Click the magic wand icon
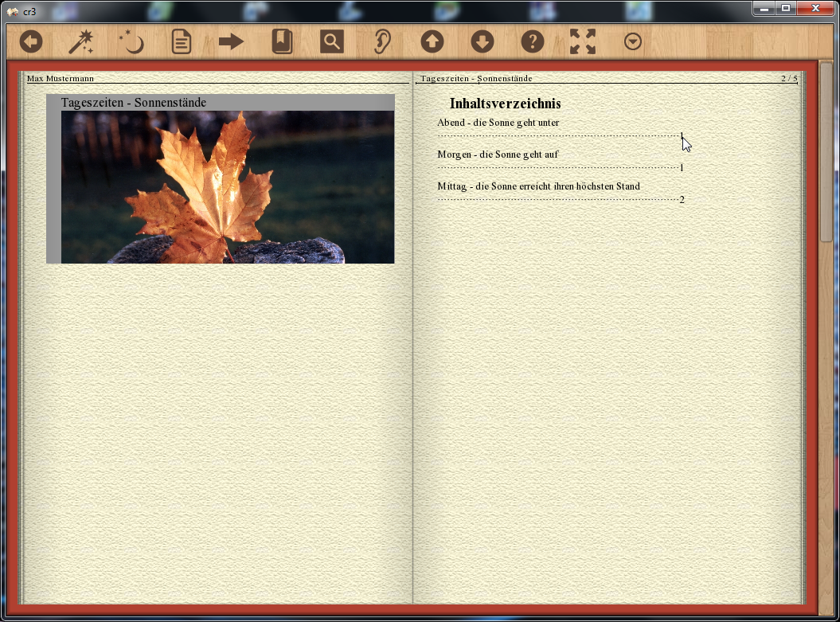 [80, 41]
